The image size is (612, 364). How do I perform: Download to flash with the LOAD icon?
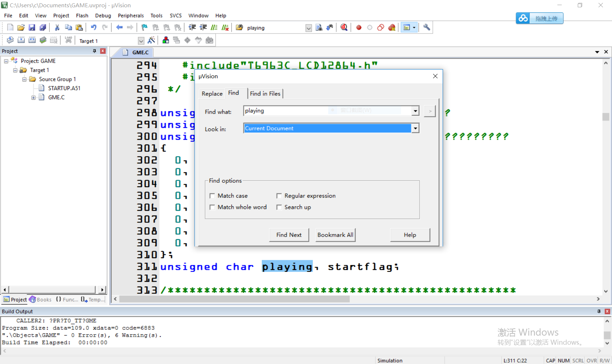click(x=68, y=40)
